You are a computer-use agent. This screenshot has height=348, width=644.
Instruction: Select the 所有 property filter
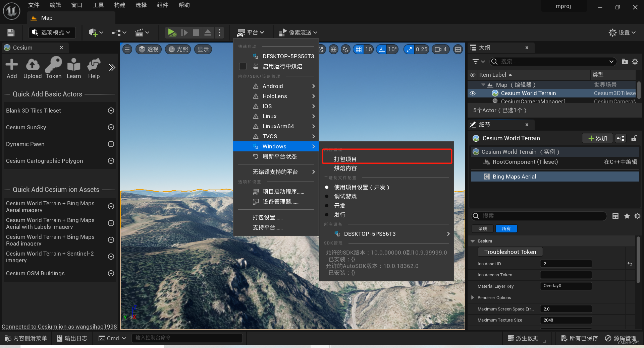click(506, 229)
